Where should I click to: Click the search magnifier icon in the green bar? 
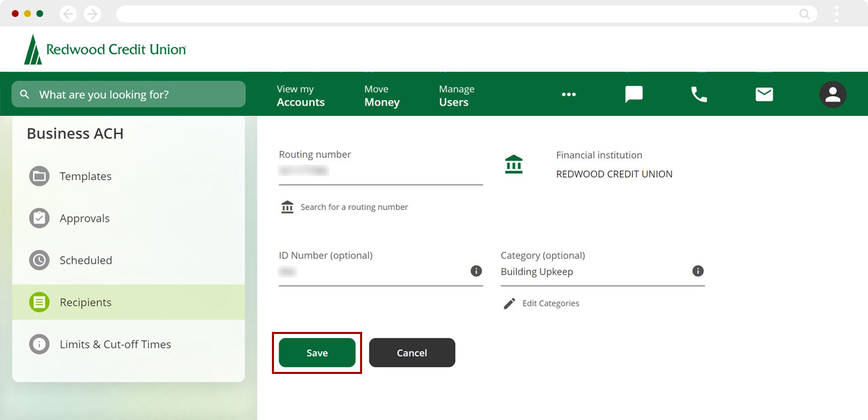25,94
